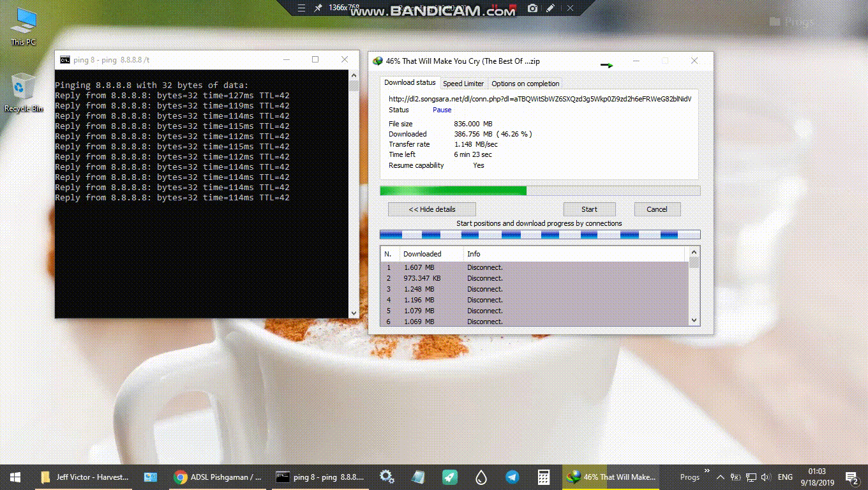The width and height of the screenshot is (868, 490).
Task: Select connection row 5 with 1.079 MB
Action: coord(534,311)
